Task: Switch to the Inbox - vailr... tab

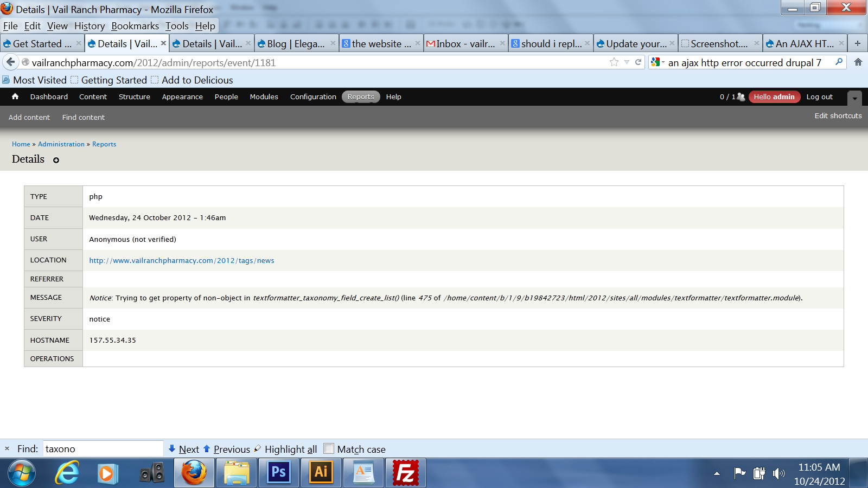Action: (465, 43)
